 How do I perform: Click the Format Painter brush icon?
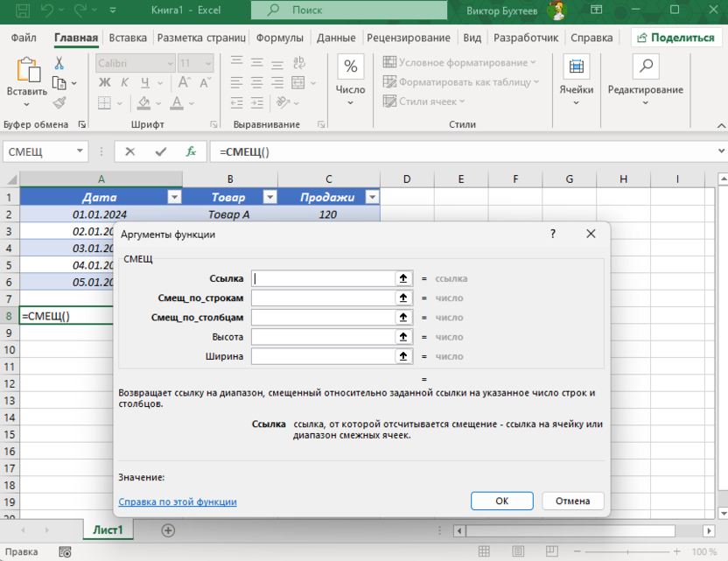pos(59,103)
